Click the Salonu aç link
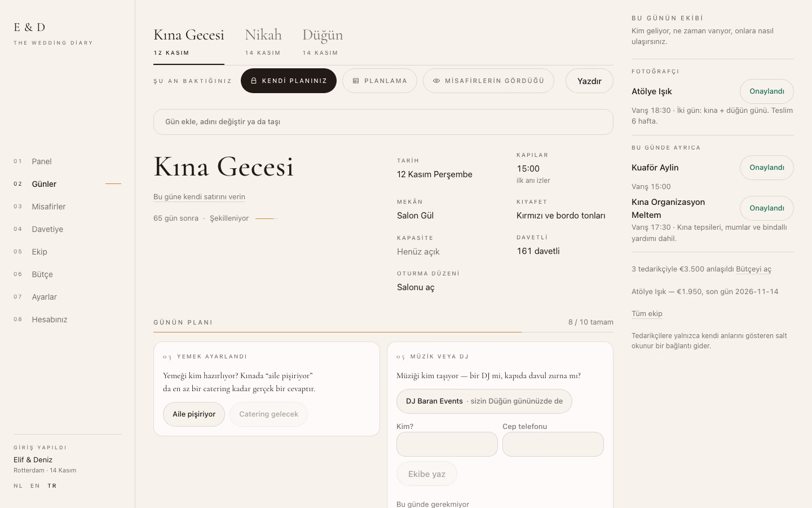The width and height of the screenshot is (812, 508). click(x=416, y=287)
